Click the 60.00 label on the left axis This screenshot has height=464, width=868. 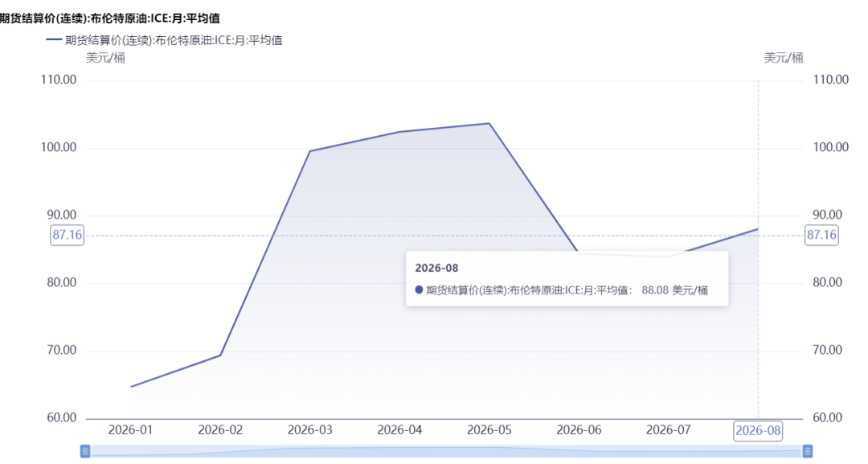(x=61, y=417)
